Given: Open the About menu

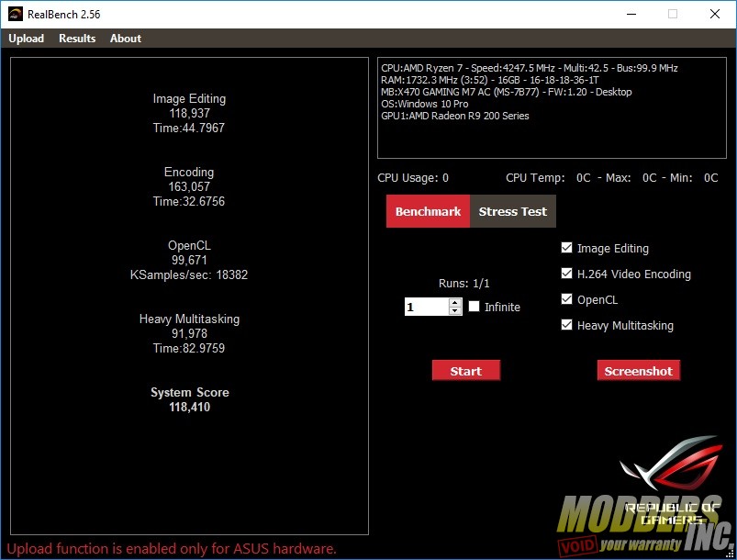Looking at the screenshot, I should pos(126,39).
